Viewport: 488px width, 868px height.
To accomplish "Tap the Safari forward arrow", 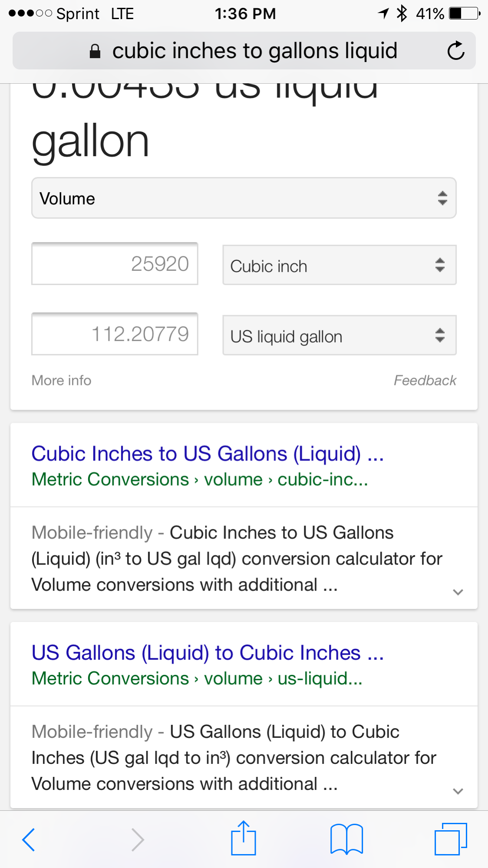I will point(138,839).
